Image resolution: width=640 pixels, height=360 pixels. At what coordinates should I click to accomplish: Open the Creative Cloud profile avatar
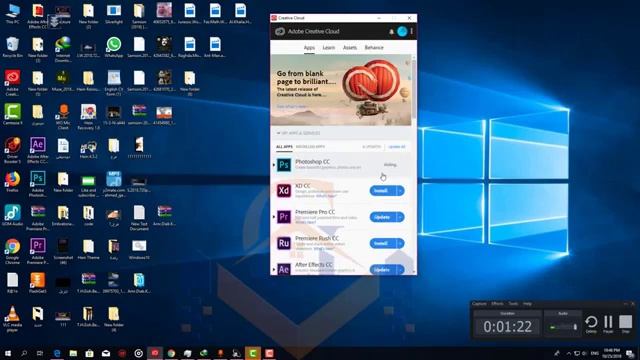pyautogui.click(x=402, y=31)
